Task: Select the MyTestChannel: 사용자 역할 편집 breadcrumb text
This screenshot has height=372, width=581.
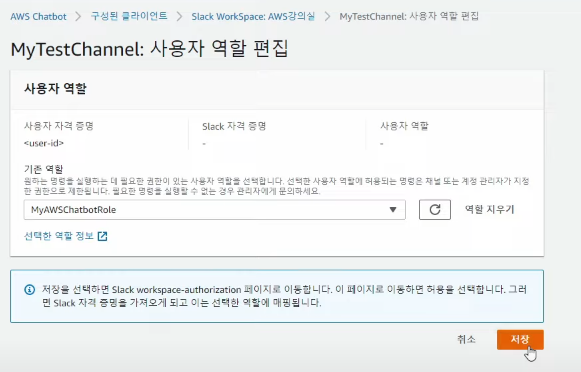Action: click(409, 17)
